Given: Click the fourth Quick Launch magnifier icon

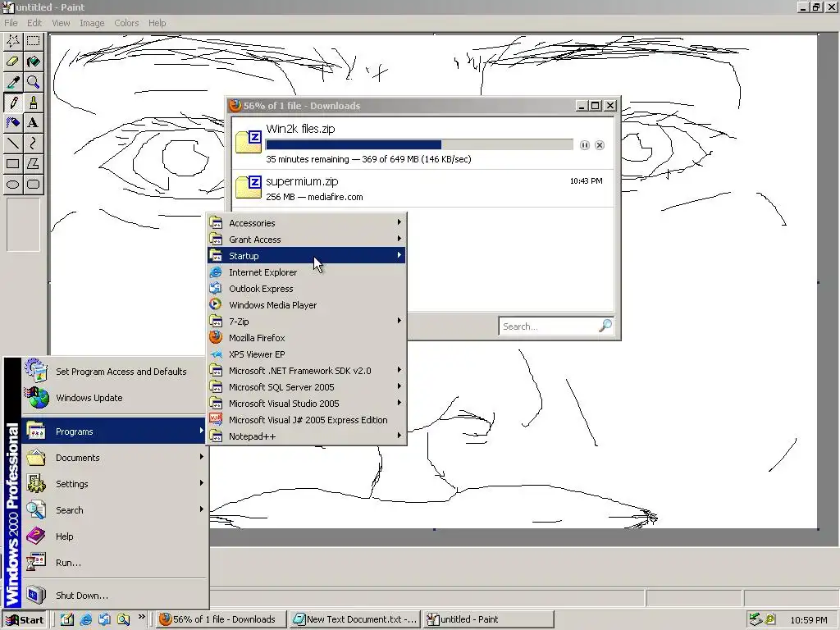Looking at the screenshot, I should [x=123, y=619].
